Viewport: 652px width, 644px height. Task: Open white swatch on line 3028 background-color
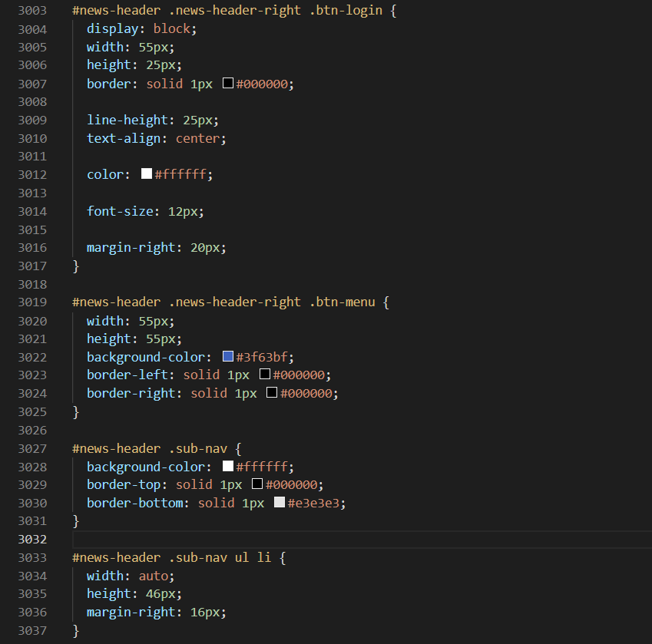(x=228, y=466)
